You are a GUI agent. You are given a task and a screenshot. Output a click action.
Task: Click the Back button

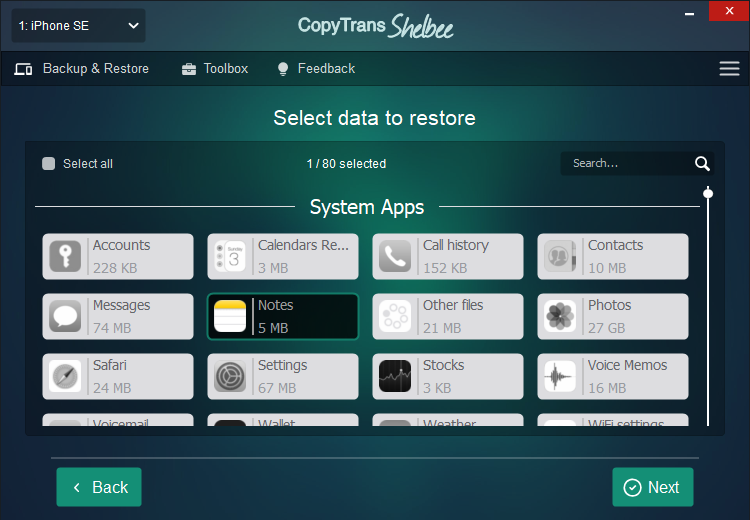(x=99, y=487)
